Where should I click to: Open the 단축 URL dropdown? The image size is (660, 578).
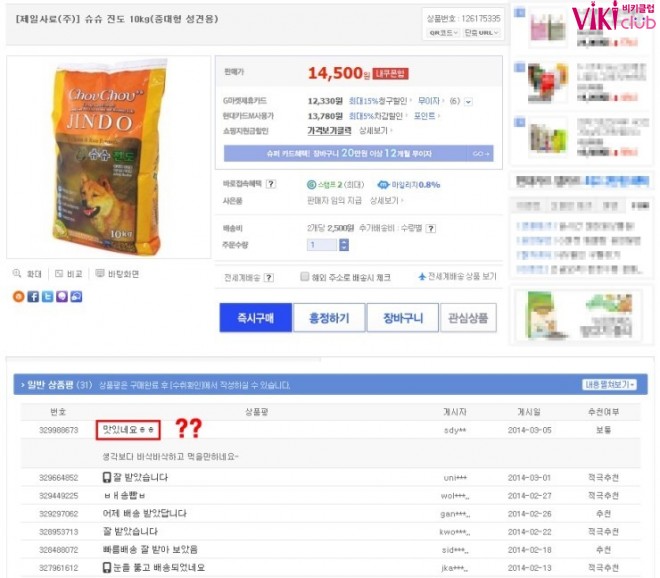481,32
